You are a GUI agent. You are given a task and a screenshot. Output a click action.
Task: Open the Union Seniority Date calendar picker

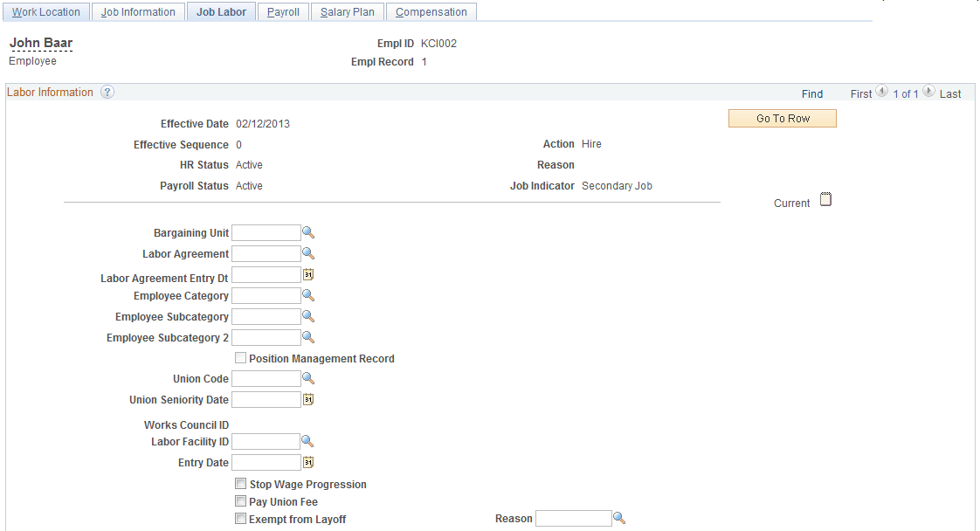coord(307,399)
